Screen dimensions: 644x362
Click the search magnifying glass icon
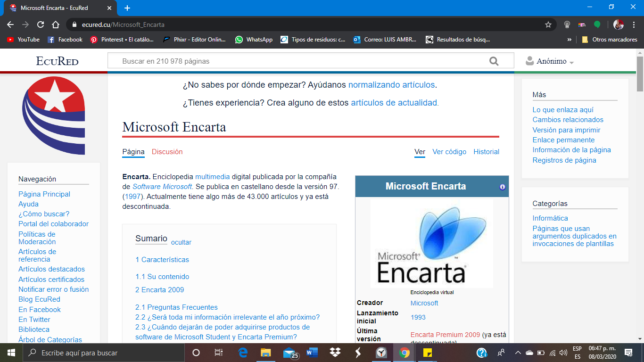[x=494, y=60]
